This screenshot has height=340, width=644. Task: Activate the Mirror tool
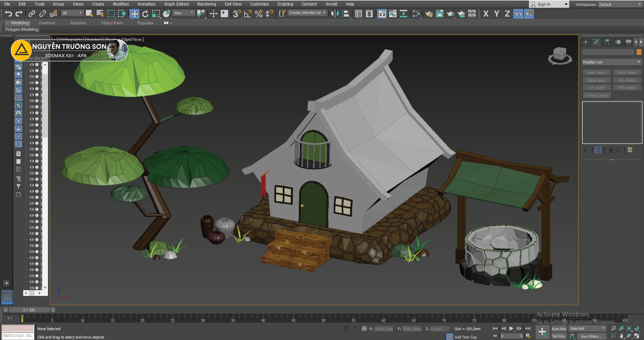tap(335, 14)
